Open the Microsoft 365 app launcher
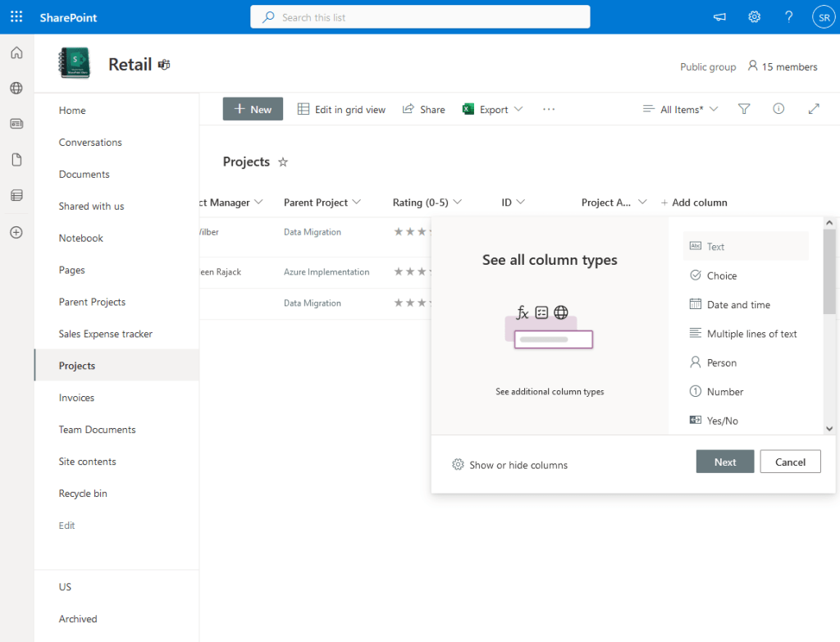The width and height of the screenshot is (840, 642). tap(16, 16)
